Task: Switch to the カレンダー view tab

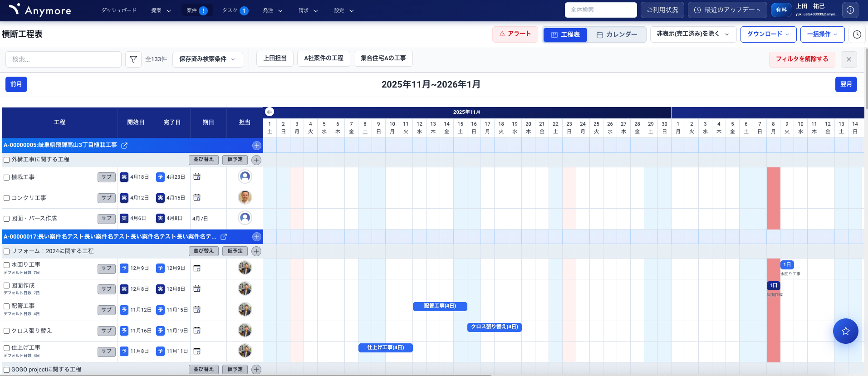Action: click(x=617, y=35)
